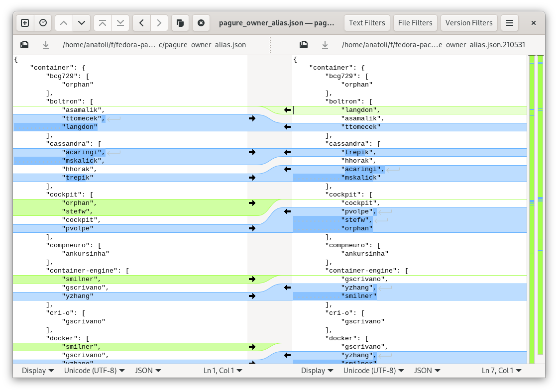Change left pane Unicode (UTF-8) encoding
Screen dimensions: 558x392
click(94, 371)
